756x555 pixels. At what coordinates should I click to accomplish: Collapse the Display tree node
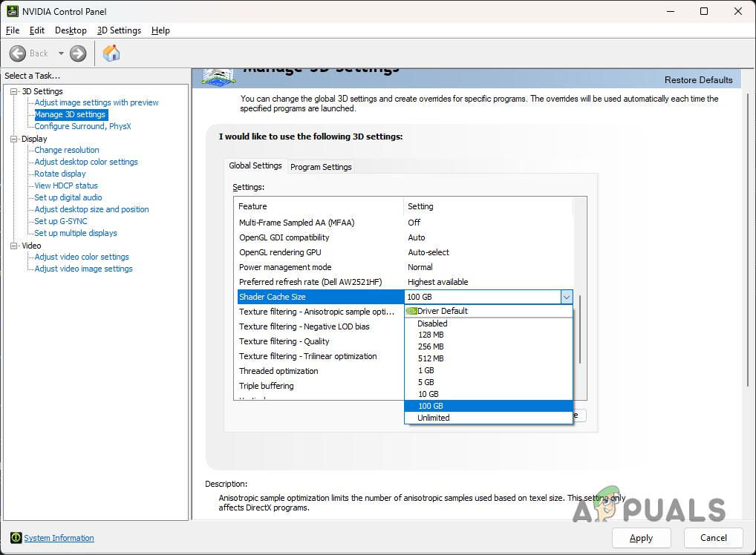pos(13,138)
